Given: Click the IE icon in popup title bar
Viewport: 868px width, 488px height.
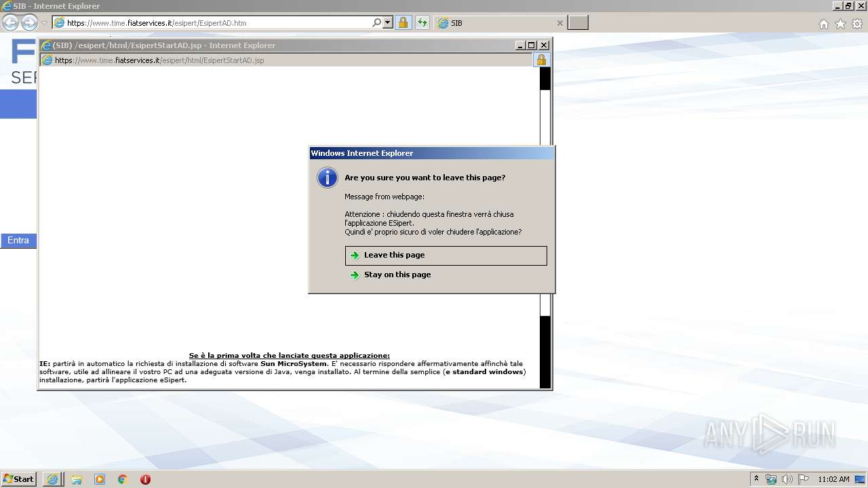Looking at the screenshot, I should [47, 45].
